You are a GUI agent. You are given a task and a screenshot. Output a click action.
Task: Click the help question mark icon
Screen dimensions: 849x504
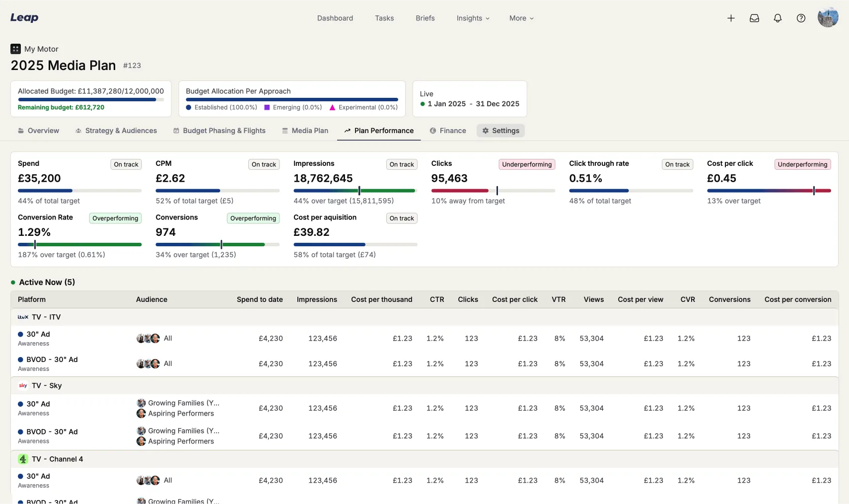(x=801, y=18)
